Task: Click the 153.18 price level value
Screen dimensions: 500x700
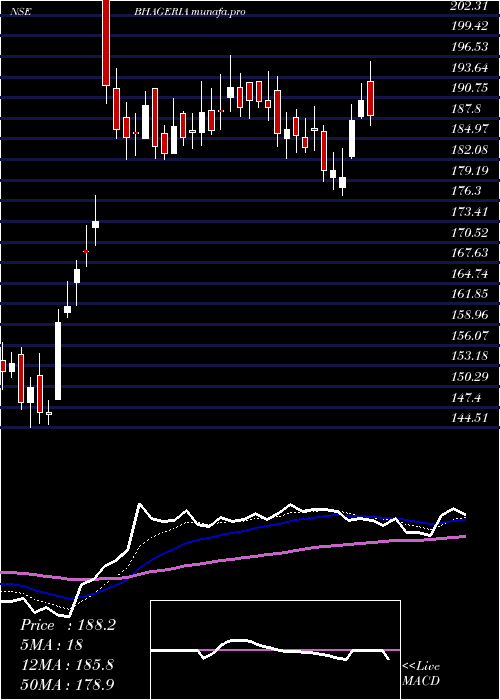Action: (471, 357)
